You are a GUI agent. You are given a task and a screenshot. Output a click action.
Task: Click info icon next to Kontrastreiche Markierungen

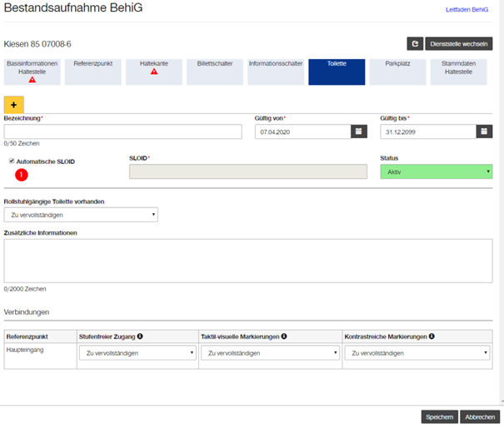[x=432, y=336]
